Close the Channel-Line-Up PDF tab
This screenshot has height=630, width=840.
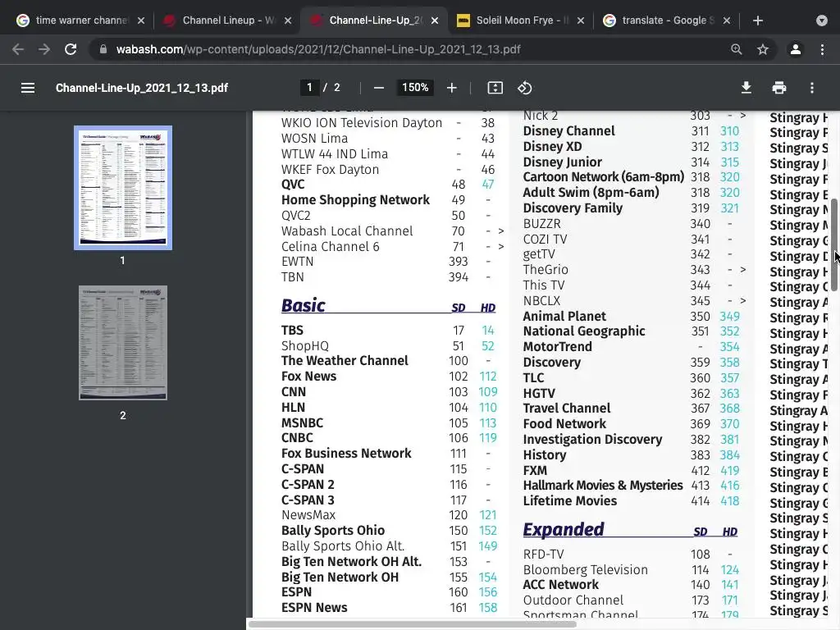coord(435,21)
